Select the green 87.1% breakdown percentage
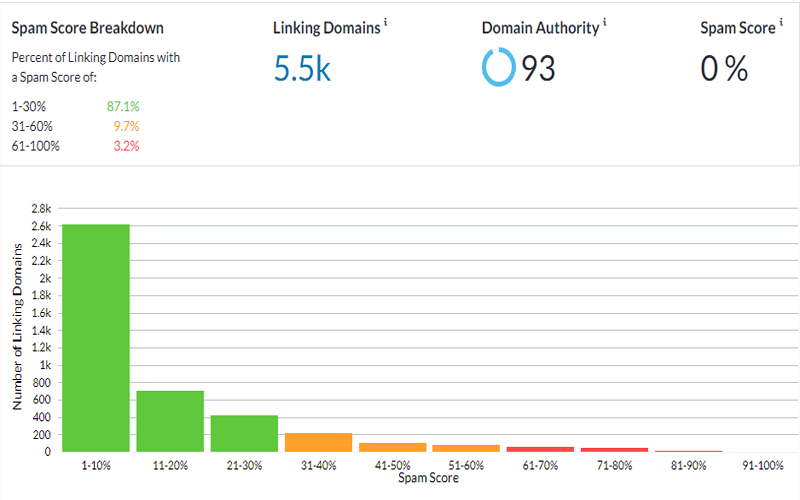 pyautogui.click(x=123, y=105)
